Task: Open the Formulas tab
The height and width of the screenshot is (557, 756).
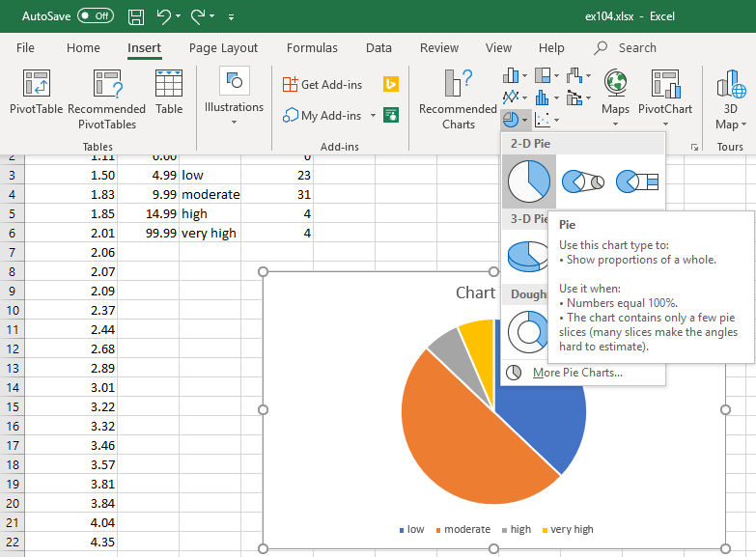Action: point(312,47)
